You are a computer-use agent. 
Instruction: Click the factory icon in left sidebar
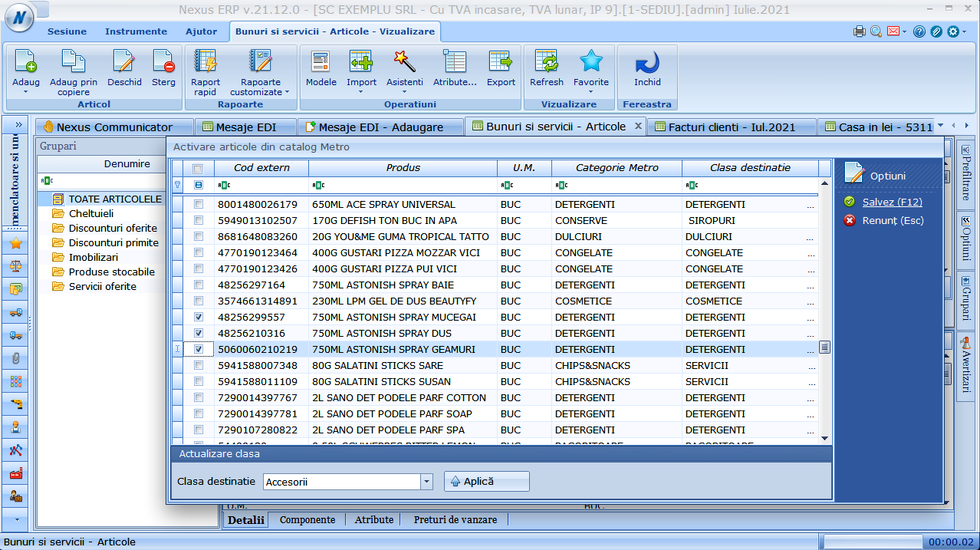point(15,473)
